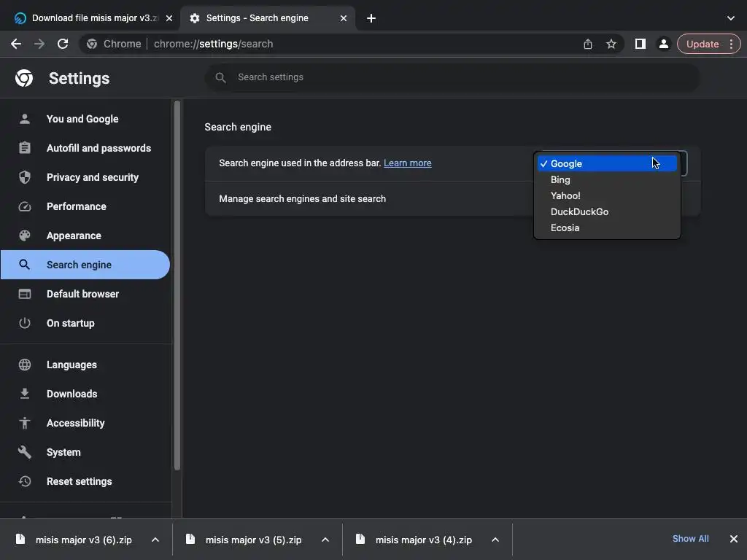Viewport: 747px width, 560px height.
Task: Open the side panel icon
Action: pos(640,44)
